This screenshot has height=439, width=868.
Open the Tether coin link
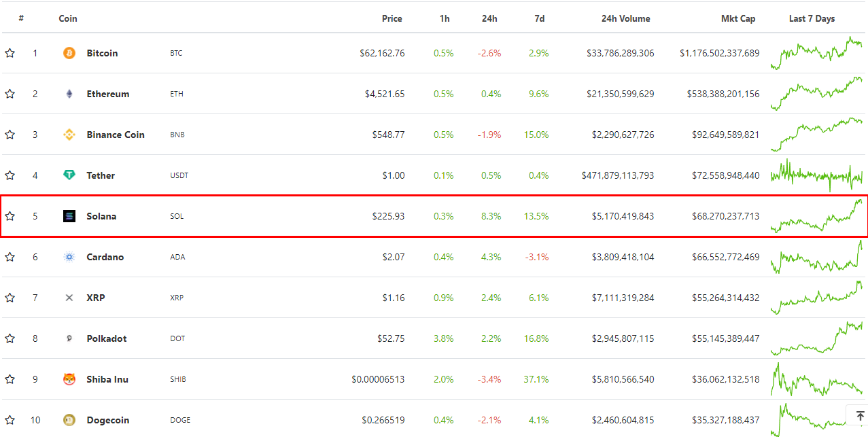(x=101, y=175)
